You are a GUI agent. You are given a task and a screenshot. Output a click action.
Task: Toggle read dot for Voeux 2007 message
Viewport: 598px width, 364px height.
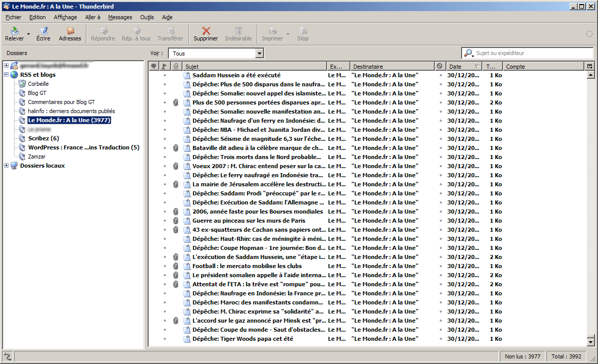165,167
